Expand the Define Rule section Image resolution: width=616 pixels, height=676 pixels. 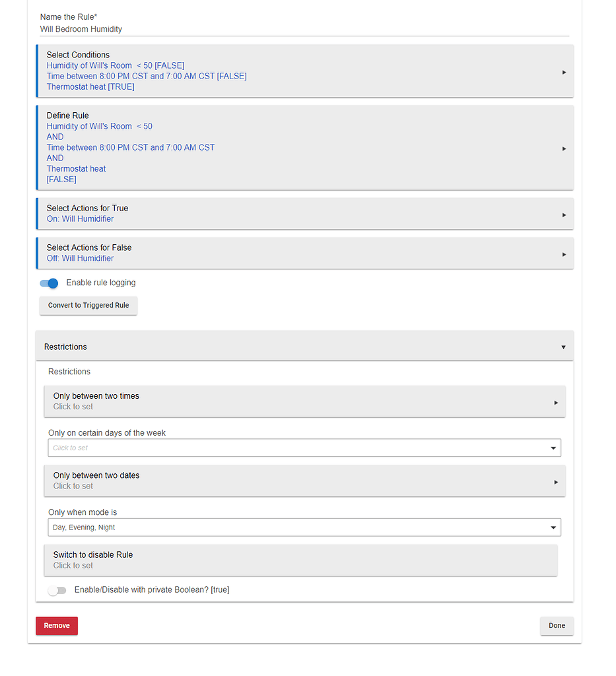click(564, 148)
